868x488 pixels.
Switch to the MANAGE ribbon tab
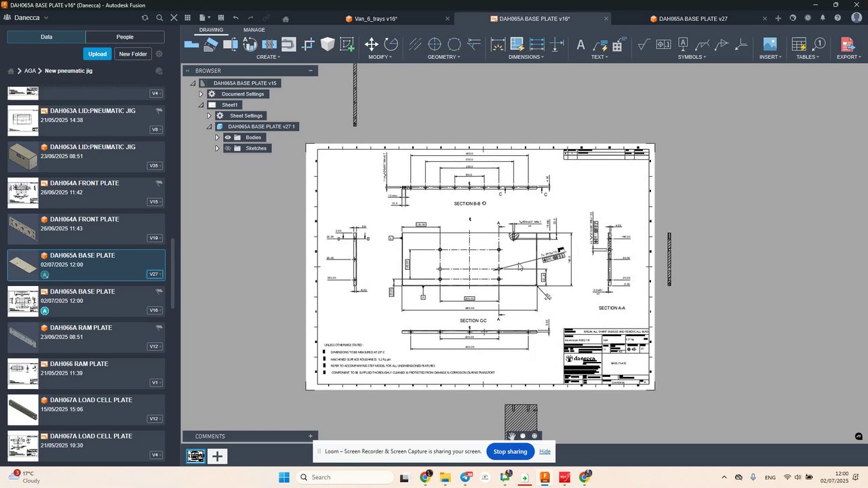pos(254,30)
